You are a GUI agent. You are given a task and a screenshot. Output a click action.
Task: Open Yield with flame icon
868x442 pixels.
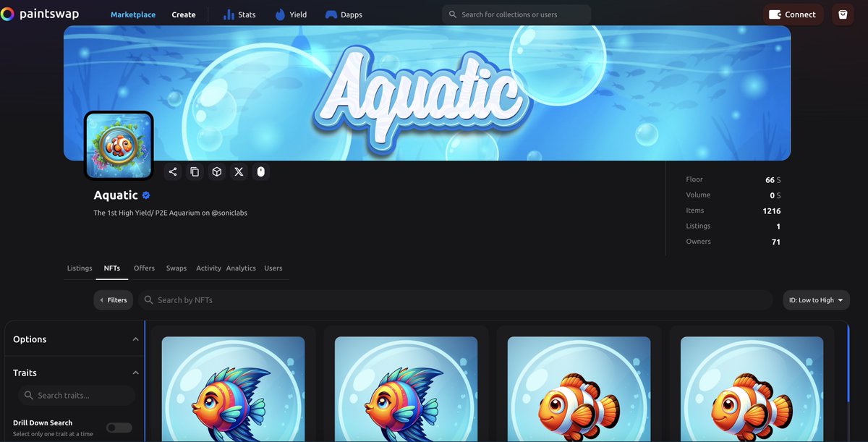tap(291, 14)
